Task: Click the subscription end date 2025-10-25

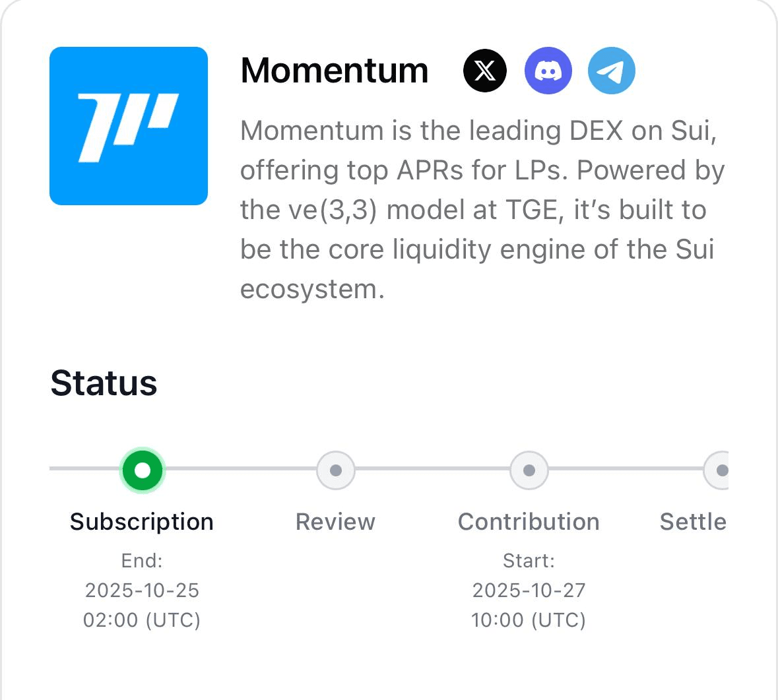Action: pos(142,590)
